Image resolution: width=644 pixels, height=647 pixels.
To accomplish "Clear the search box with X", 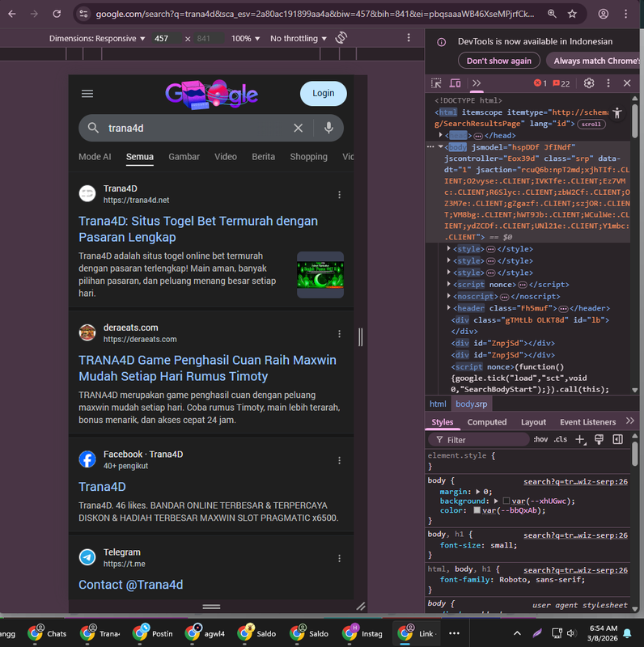I will (298, 128).
